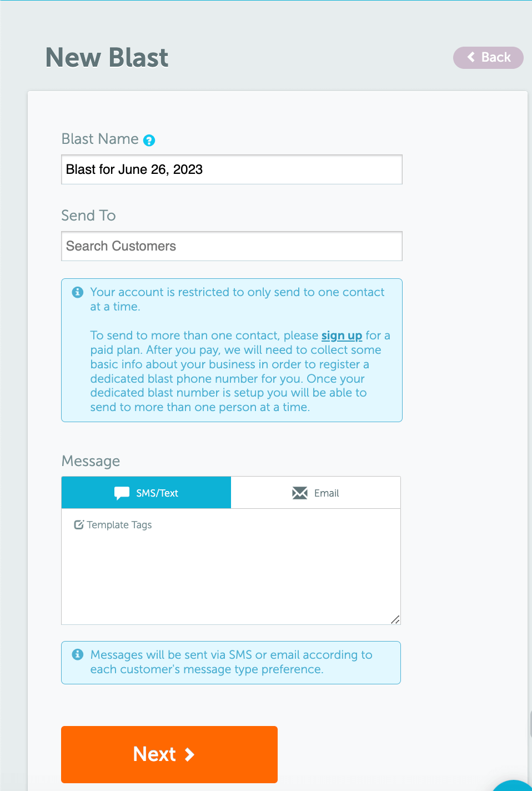The height and width of the screenshot is (791, 532).
Task: Click inside the Blast Name text field
Action: point(231,169)
